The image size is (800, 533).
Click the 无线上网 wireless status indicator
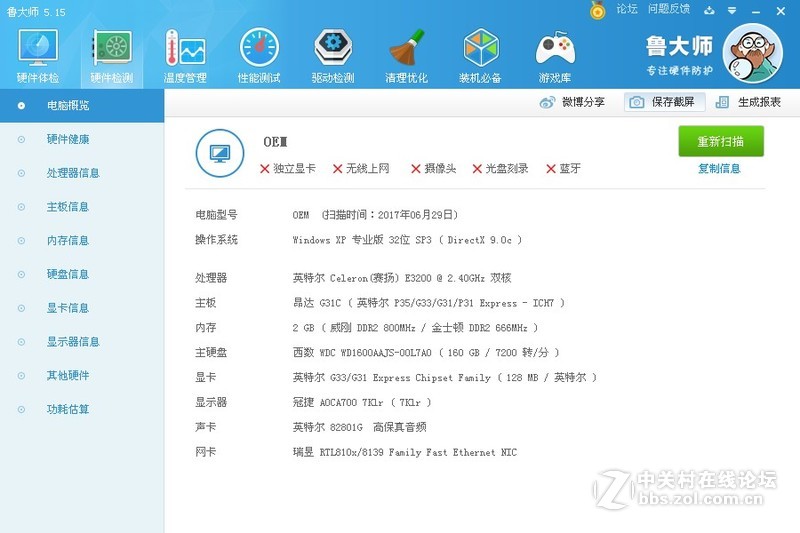[x=361, y=168]
